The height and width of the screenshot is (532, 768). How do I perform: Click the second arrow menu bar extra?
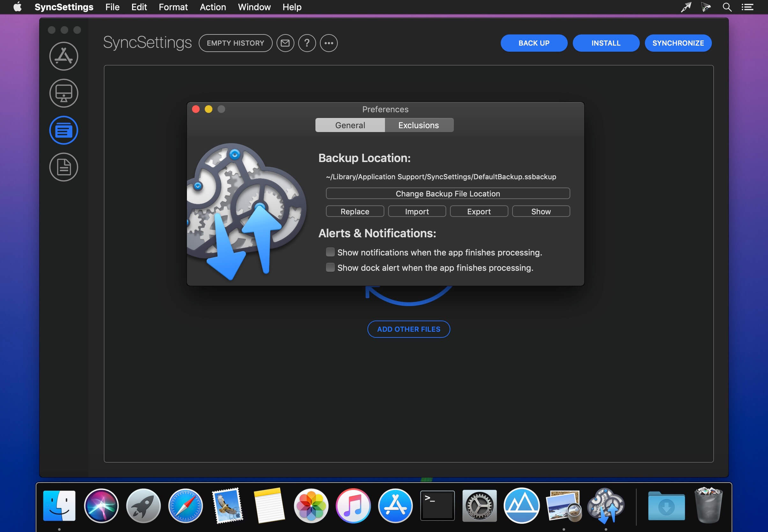pyautogui.click(x=706, y=7)
